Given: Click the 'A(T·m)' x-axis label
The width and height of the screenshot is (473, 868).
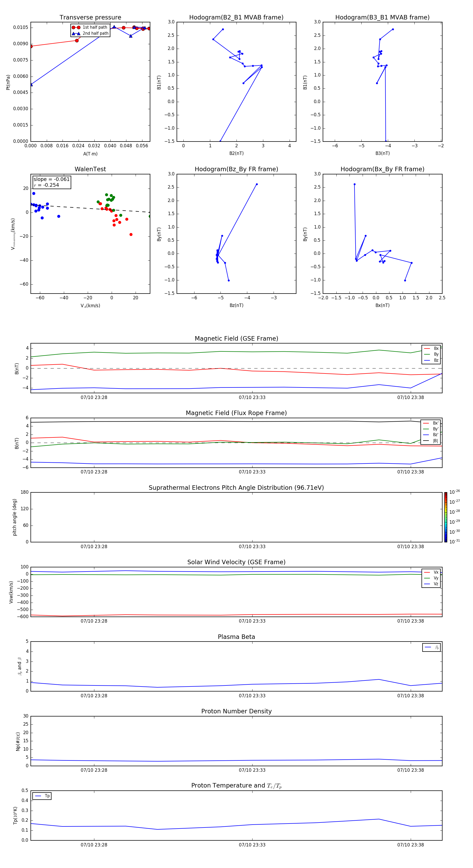Looking at the screenshot, I should [90, 154].
